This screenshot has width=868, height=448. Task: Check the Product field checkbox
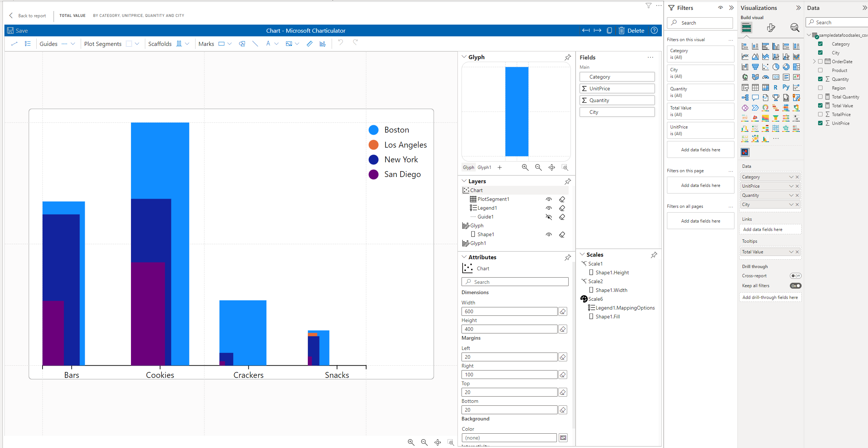(820, 70)
